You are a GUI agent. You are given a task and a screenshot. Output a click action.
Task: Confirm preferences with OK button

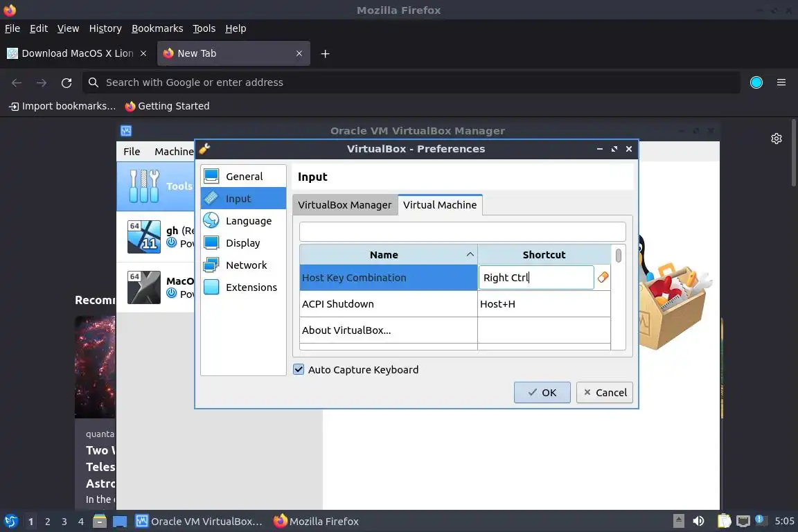pyautogui.click(x=542, y=393)
